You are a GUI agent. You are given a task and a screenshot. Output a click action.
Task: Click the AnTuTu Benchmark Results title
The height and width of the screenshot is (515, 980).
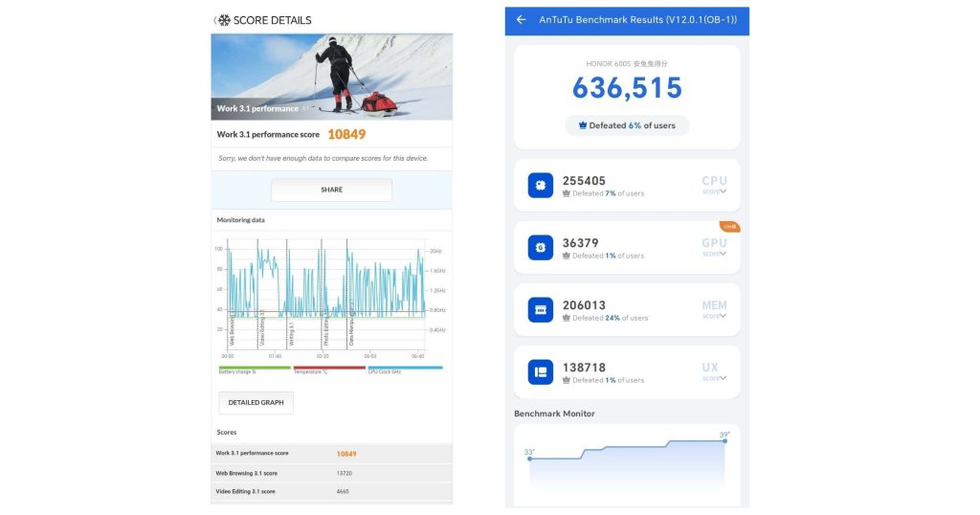click(x=638, y=20)
